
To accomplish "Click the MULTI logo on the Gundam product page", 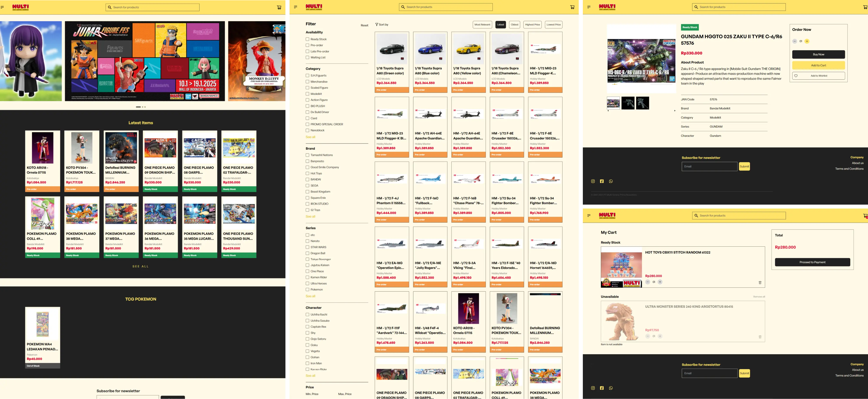I will click(607, 7).
